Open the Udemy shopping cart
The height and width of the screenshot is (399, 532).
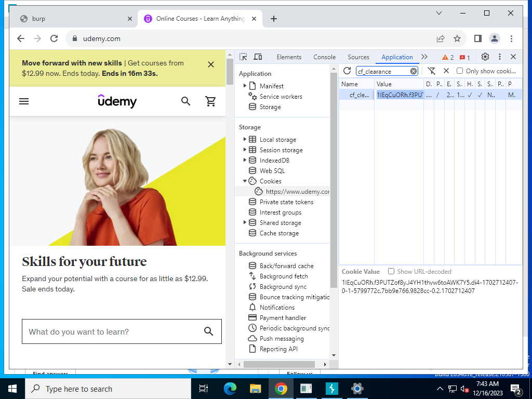coord(210,101)
